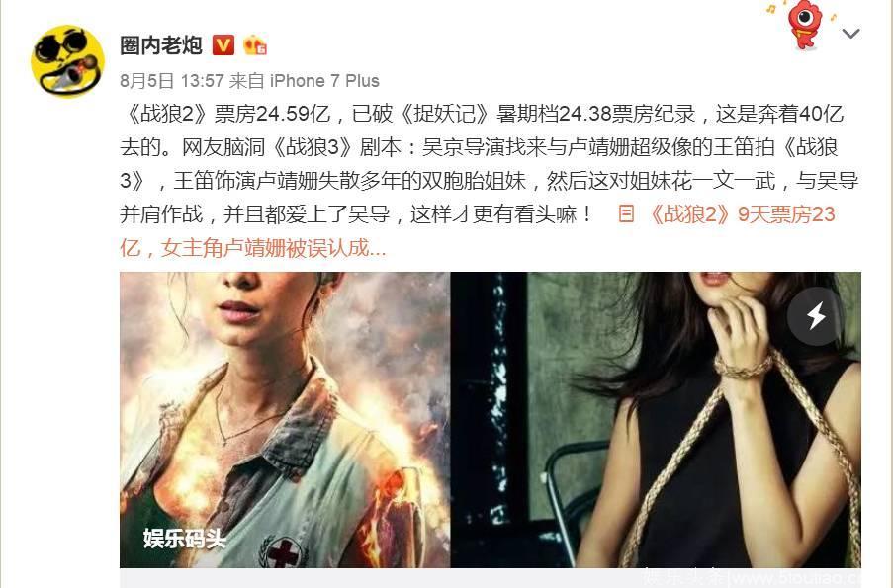
Task: Open the 圈内老炮 username link
Action: point(161,45)
